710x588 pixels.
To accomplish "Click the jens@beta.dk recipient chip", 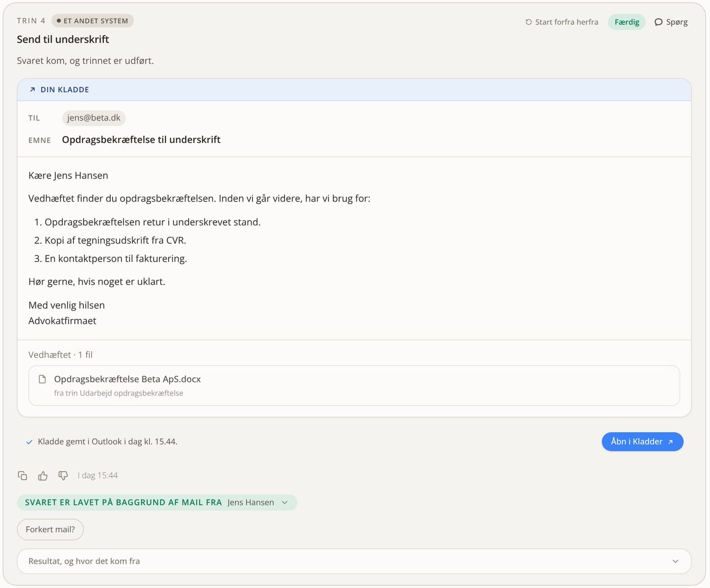I will click(x=94, y=118).
